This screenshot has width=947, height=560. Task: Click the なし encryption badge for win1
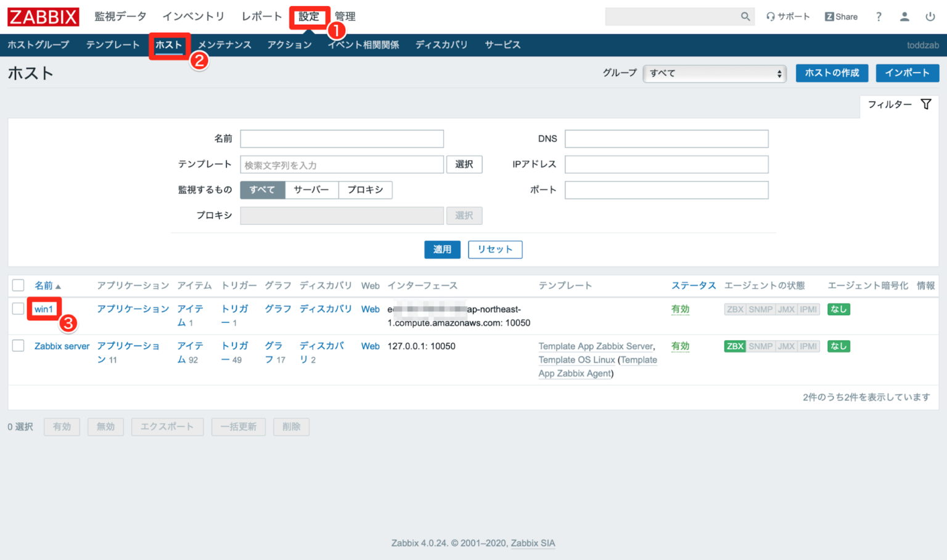click(x=838, y=309)
